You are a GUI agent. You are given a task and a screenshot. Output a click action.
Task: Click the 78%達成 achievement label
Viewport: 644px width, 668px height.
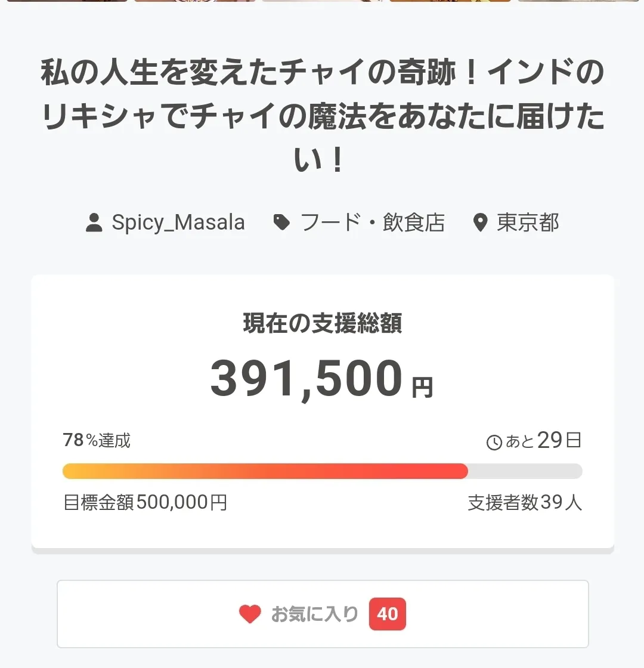[97, 441]
